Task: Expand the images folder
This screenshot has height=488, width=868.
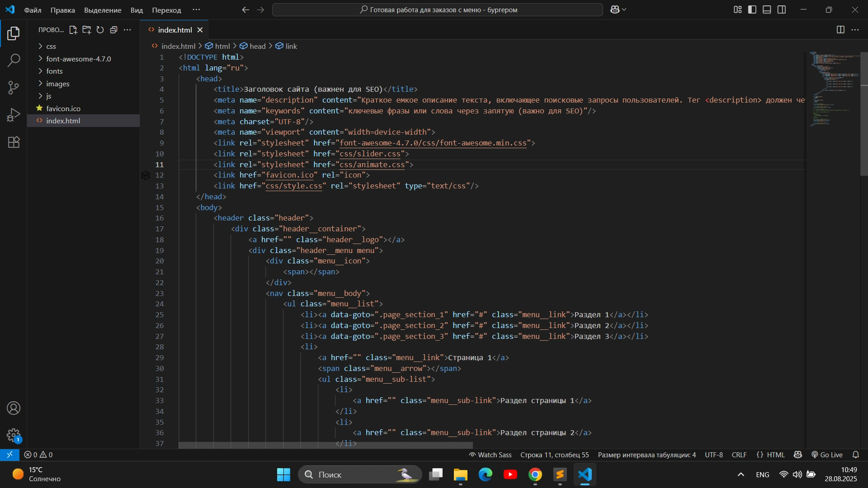Action: 57,84
